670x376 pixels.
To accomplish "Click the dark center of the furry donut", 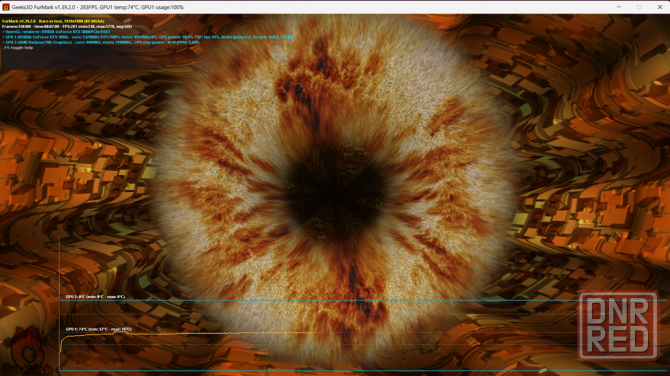I will [x=335, y=192].
